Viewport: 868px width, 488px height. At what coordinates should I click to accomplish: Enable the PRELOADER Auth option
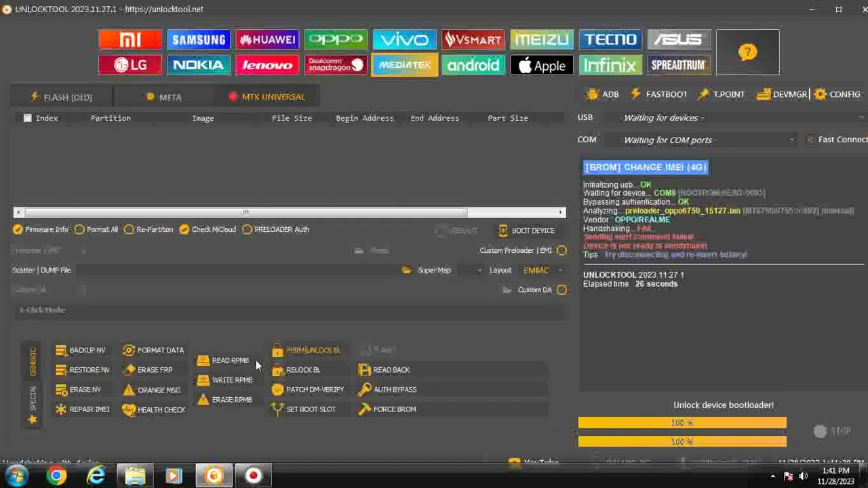coord(275,230)
